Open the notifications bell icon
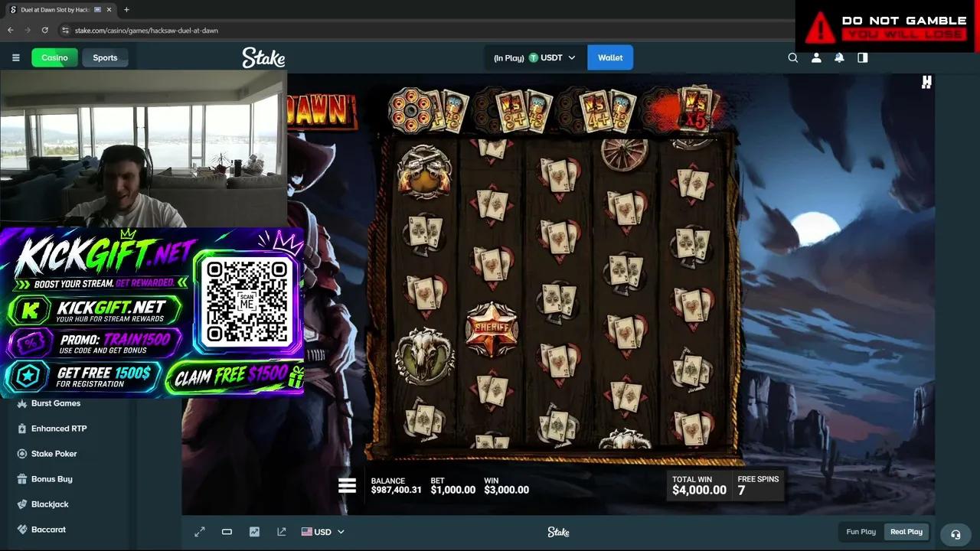This screenshot has height=551, width=980. (839, 57)
